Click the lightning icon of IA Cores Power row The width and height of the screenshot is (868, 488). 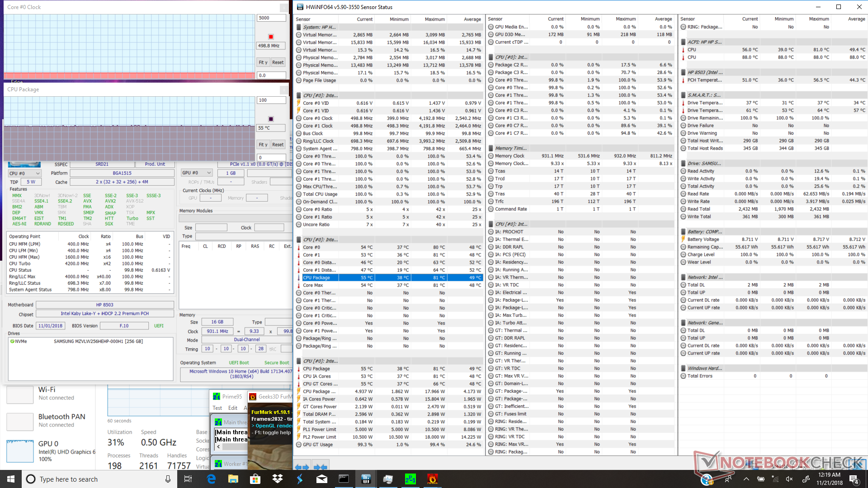(298, 399)
